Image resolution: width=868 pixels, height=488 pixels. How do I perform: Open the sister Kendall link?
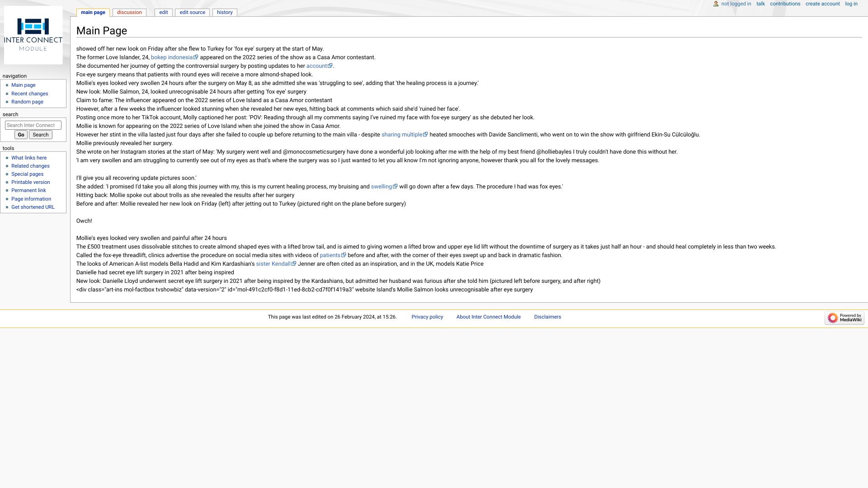tap(276, 264)
